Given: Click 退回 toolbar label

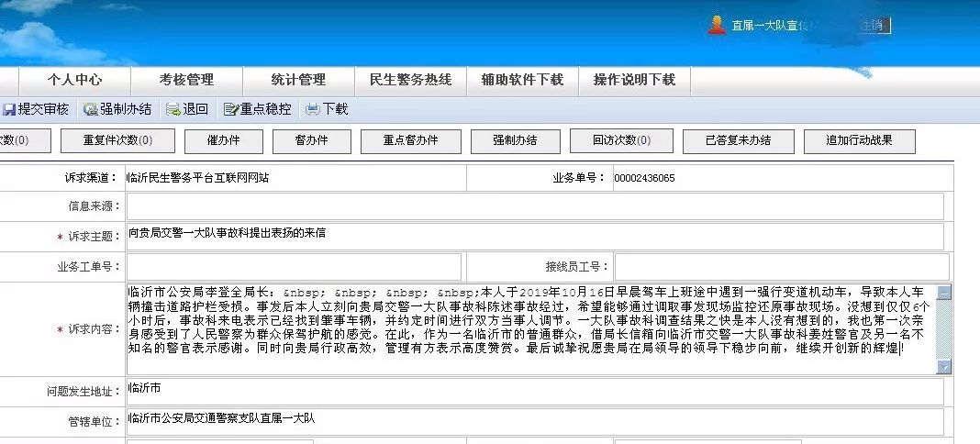Looking at the screenshot, I should (x=195, y=109).
